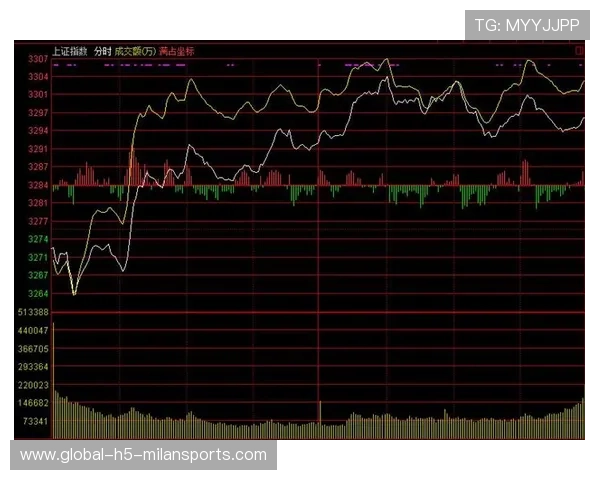This screenshot has height=480, width=600.
Task: Click the 73341 volume axis label
Action: pos(36,422)
